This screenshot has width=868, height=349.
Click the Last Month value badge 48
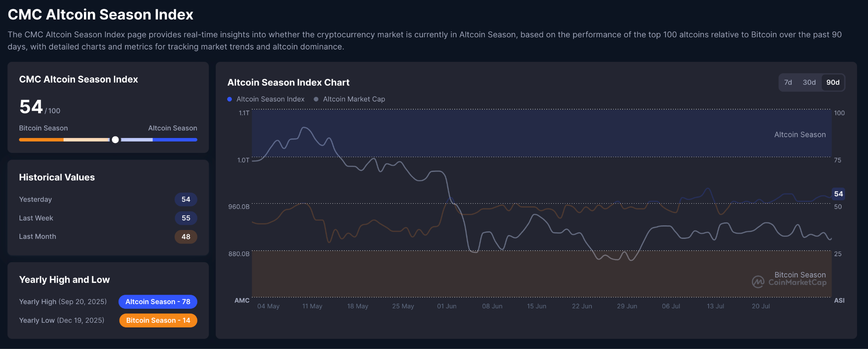click(186, 237)
